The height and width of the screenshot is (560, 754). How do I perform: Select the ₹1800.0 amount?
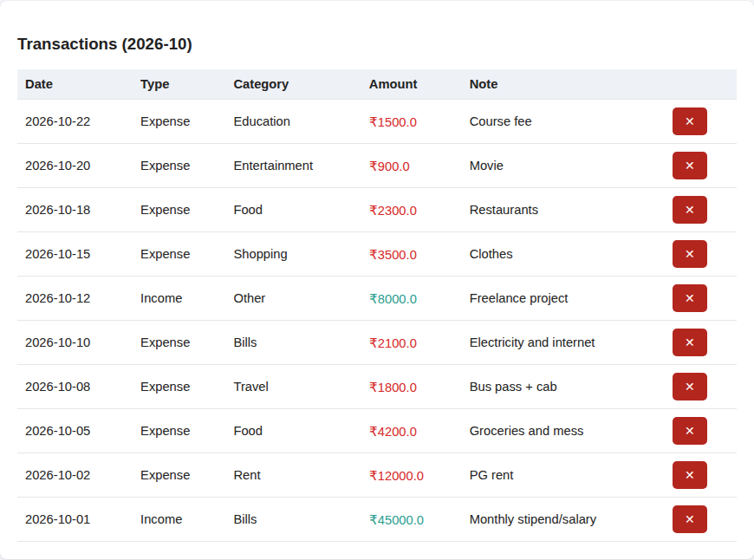[393, 387]
